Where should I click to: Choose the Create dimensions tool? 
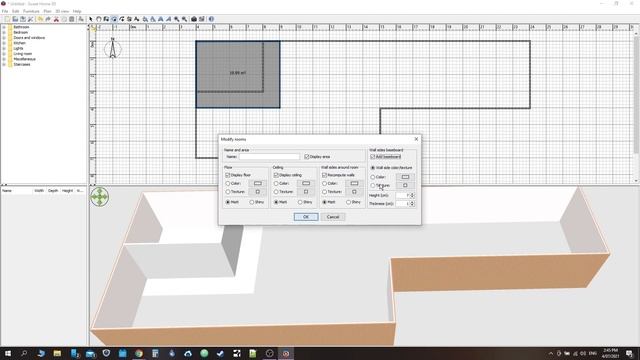point(129,19)
